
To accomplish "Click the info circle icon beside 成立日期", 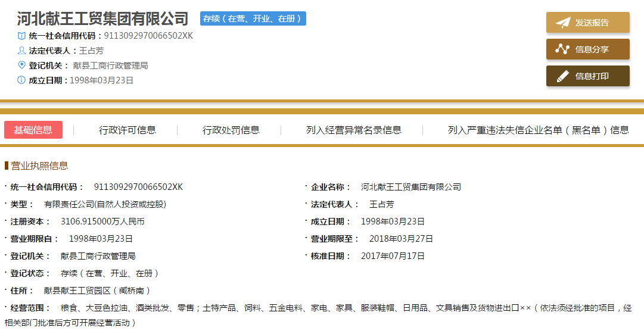I will point(21,80).
